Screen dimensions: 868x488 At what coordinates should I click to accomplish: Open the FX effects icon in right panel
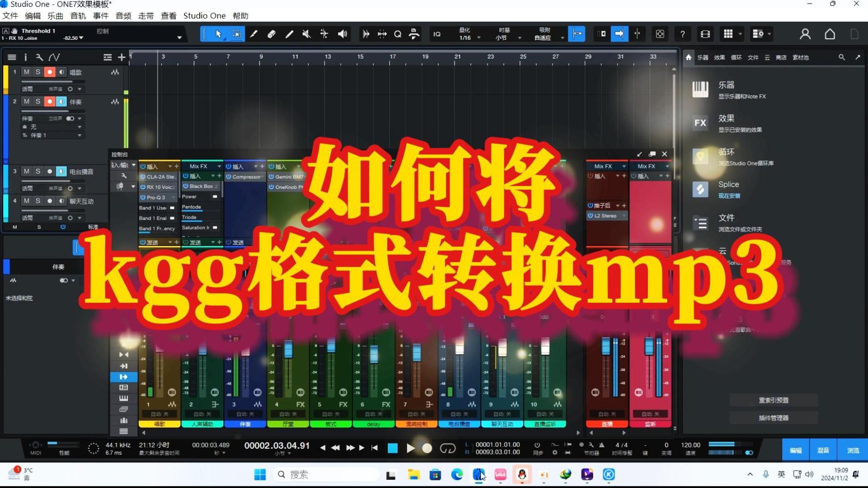pyautogui.click(x=700, y=122)
